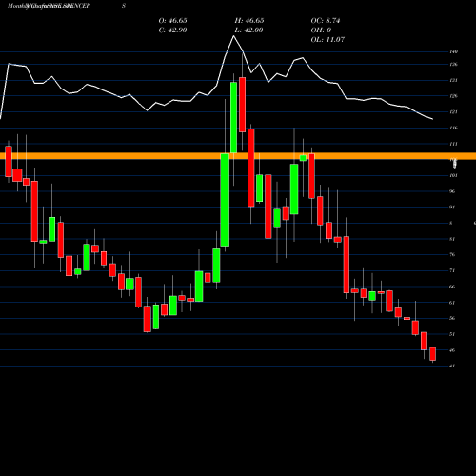Click the open price value O: 46.65
The image size is (476, 476).
tap(172, 21)
